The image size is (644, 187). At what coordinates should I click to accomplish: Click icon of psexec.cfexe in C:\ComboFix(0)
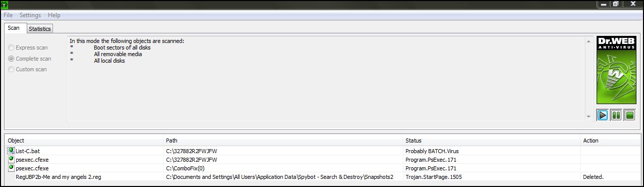11,168
